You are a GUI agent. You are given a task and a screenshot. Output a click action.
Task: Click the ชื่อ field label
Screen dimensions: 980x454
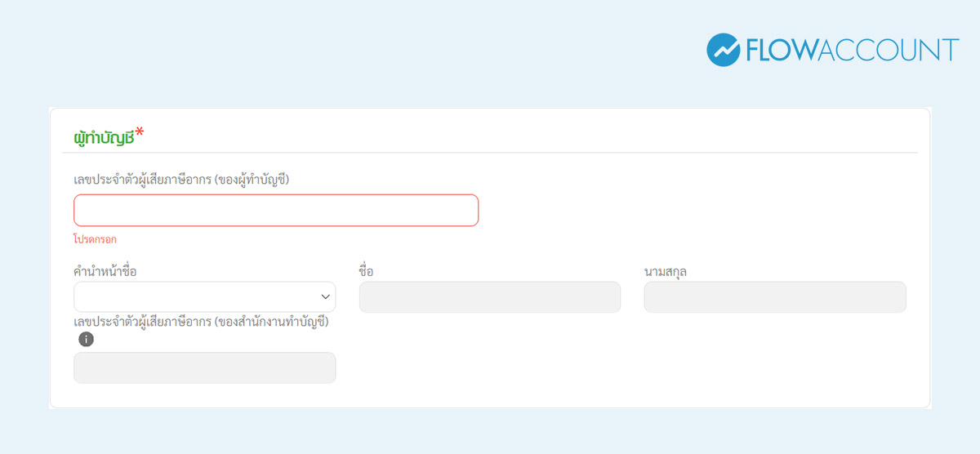[x=366, y=271]
